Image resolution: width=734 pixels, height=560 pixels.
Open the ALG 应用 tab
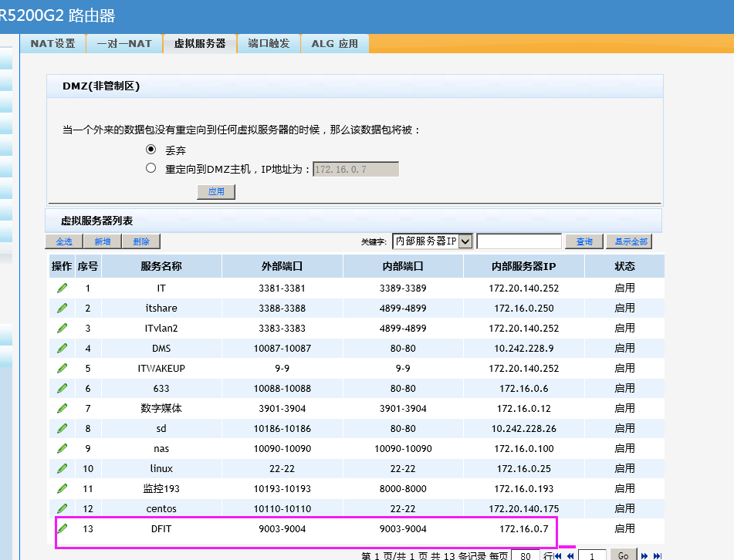pos(334,44)
